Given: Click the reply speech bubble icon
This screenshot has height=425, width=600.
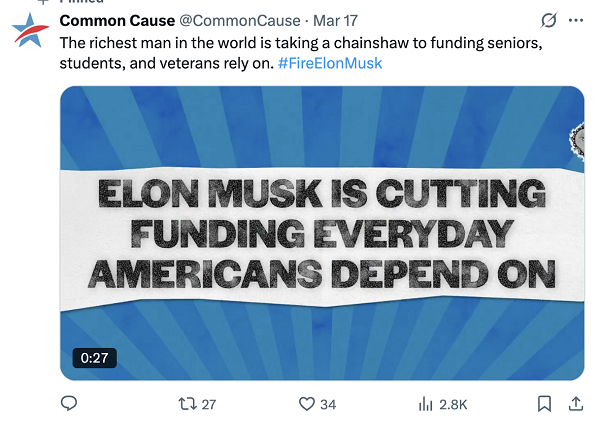Looking at the screenshot, I should click(x=69, y=404).
